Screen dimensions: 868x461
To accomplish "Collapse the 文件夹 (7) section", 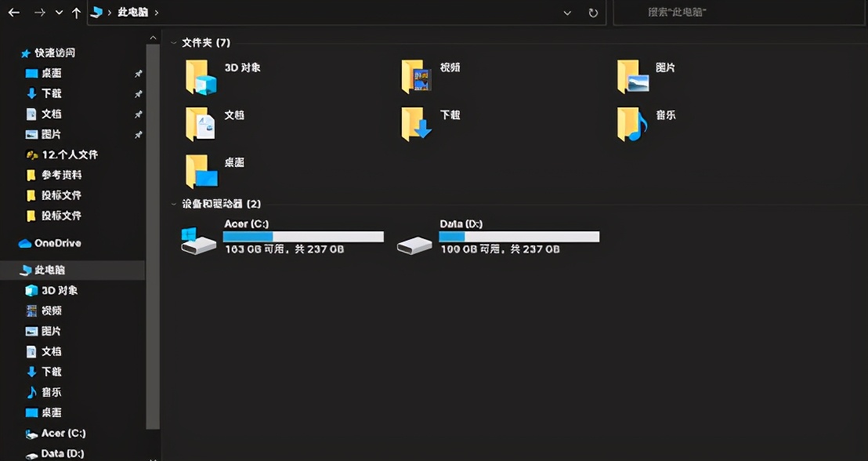I will [x=173, y=42].
